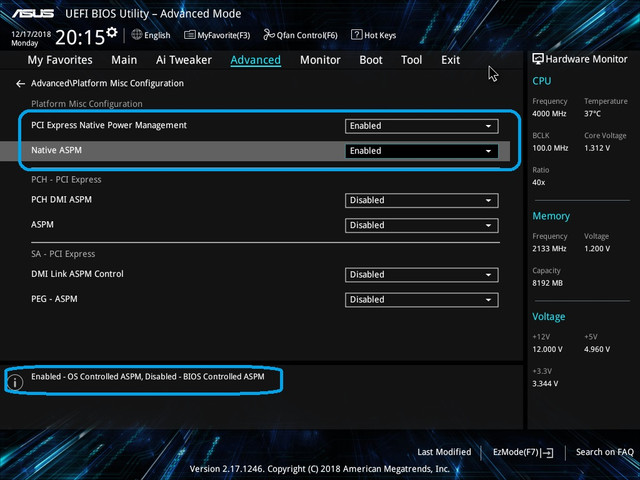
Task: Select the PEG - ASPM label
Action: [54, 299]
